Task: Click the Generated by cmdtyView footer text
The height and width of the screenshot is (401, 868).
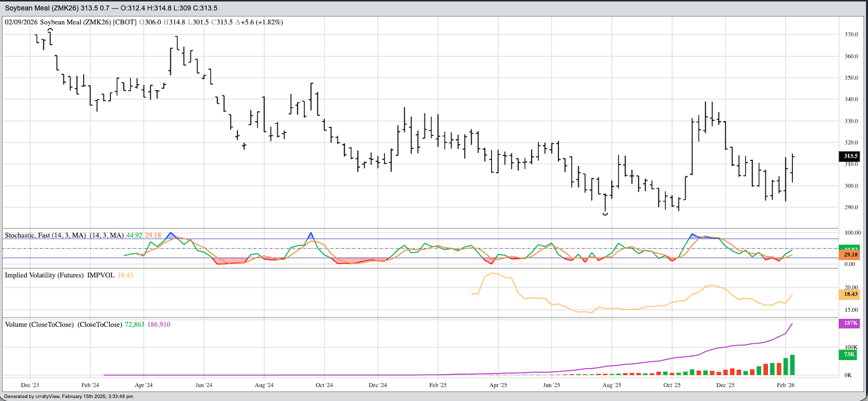Action: click(x=69, y=396)
